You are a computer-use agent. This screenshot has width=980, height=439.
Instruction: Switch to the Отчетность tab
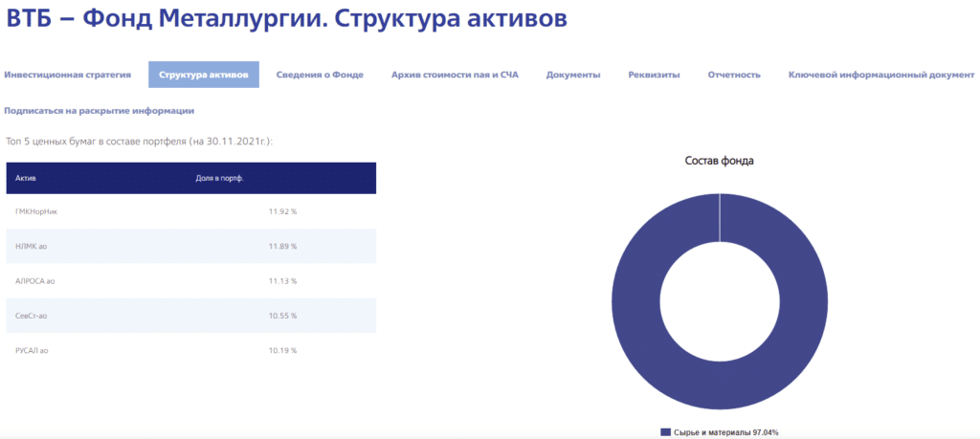(x=734, y=75)
